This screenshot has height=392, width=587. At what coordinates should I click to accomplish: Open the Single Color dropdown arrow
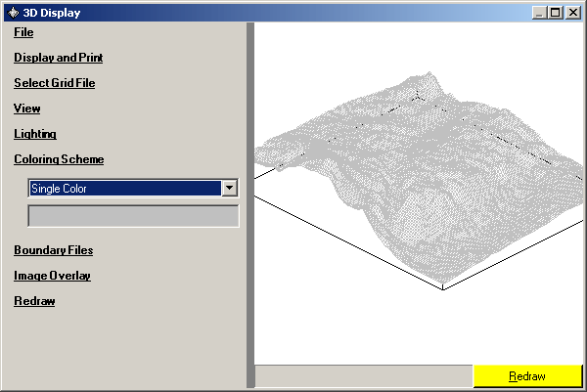230,188
